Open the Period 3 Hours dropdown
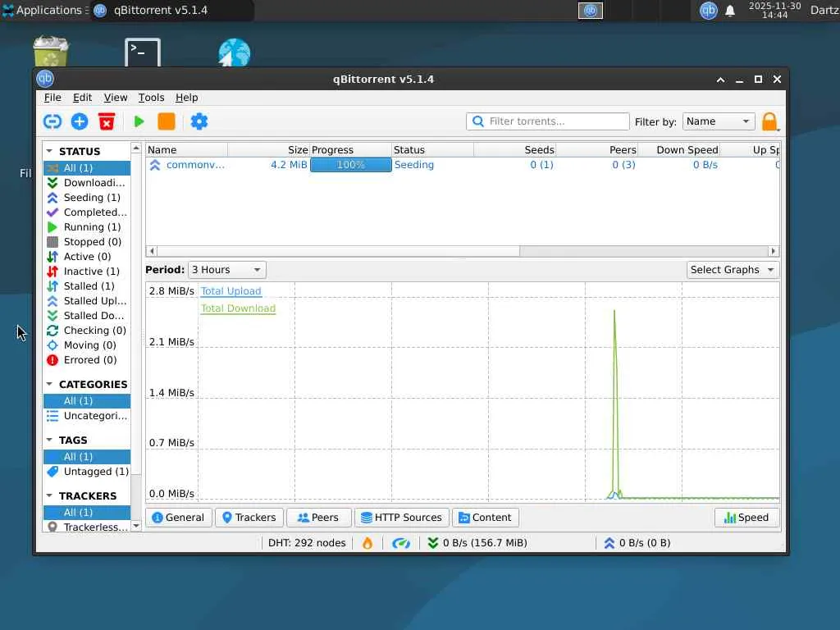840x630 pixels. click(227, 270)
